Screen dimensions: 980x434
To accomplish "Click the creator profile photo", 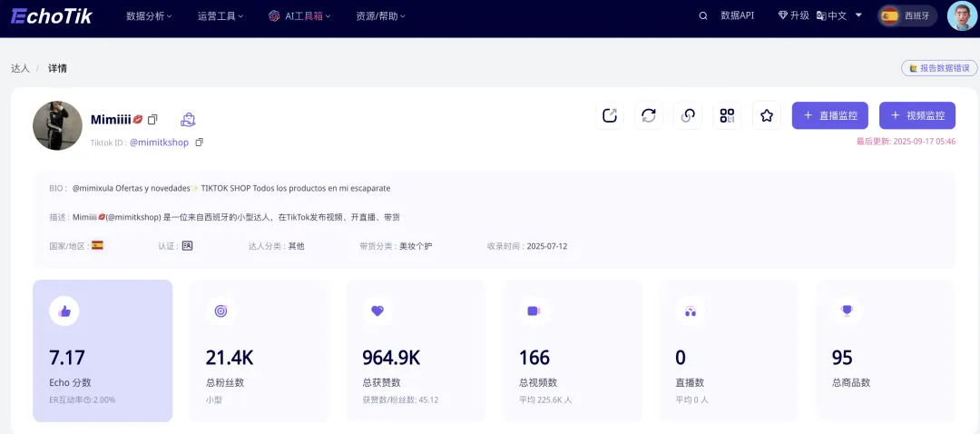I will (57, 125).
